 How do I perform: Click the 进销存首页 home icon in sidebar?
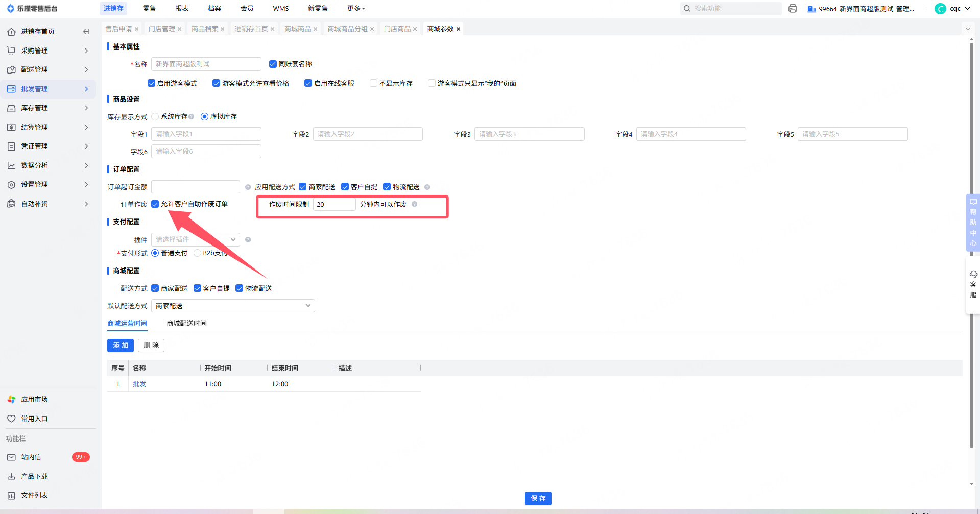[11, 32]
